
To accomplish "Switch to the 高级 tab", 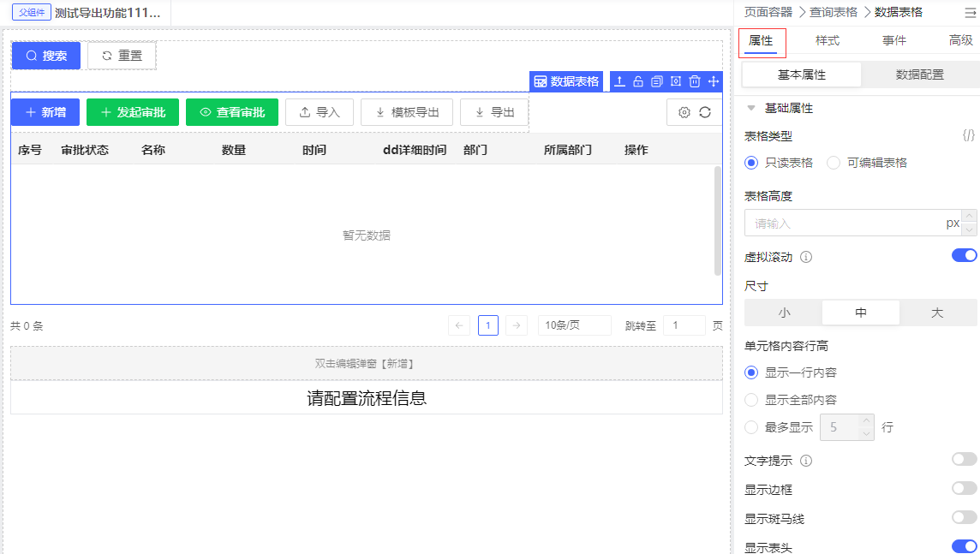I will (960, 40).
